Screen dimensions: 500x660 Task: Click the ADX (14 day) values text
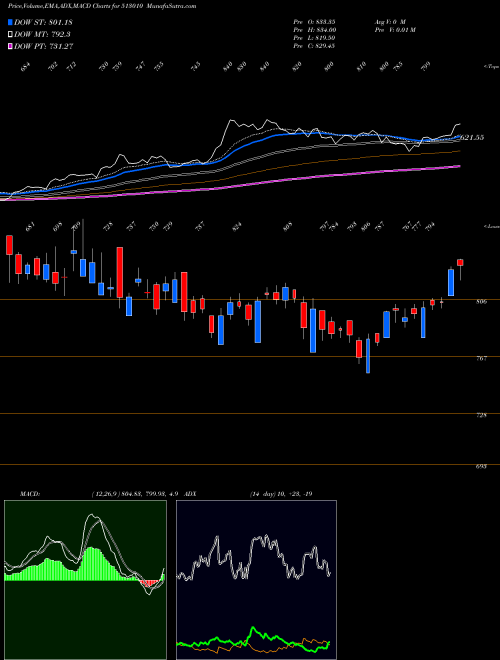pyautogui.click(x=281, y=494)
